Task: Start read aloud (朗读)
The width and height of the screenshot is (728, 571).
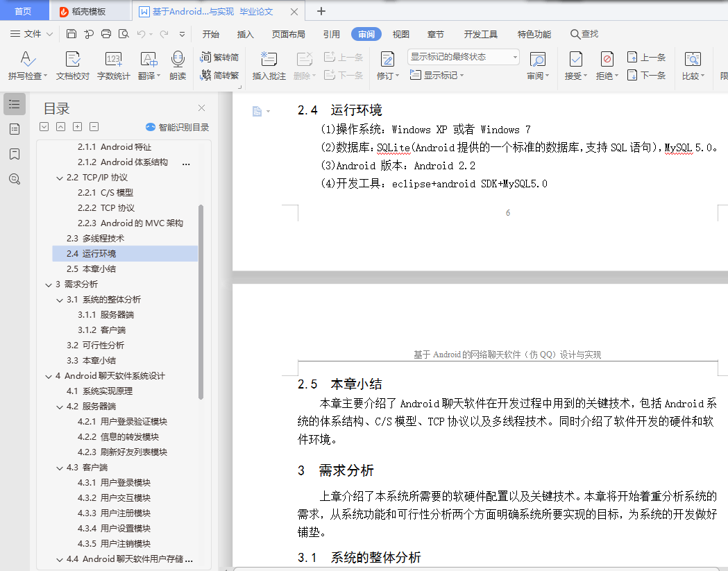Action: [x=178, y=65]
